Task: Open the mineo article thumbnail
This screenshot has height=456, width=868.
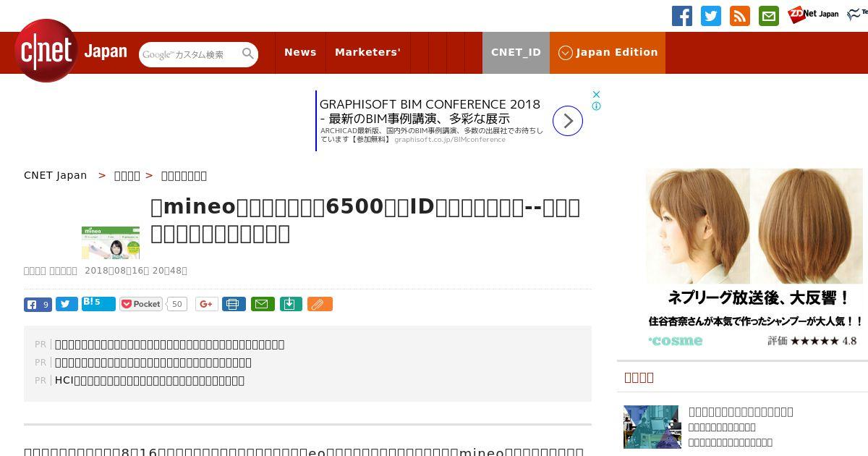Action: pos(111,242)
